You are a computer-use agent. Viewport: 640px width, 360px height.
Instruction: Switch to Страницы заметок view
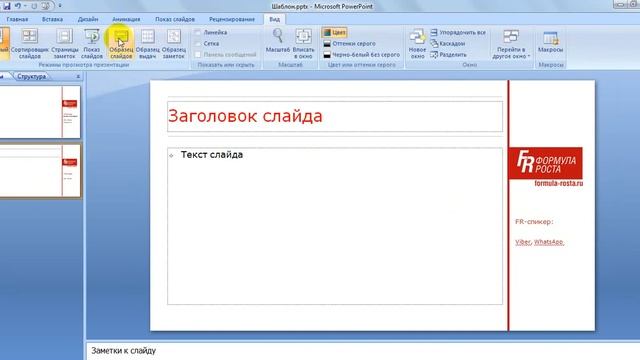(x=64, y=43)
